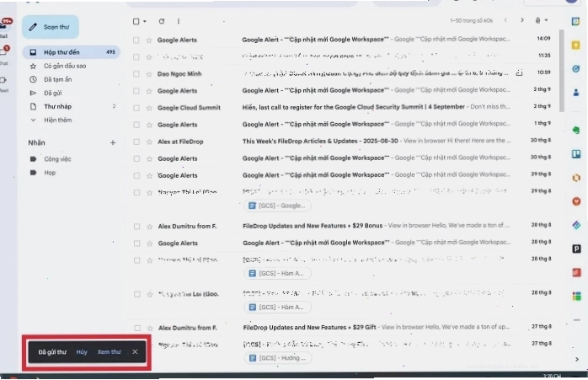588x380 pixels.
Task: Go to next page of emails
Action: coord(522,20)
